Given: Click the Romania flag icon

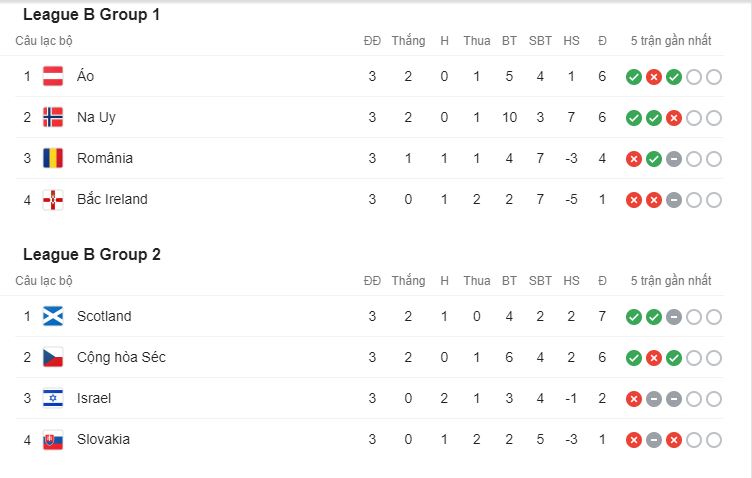Looking at the screenshot, I should tap(53, 158).
